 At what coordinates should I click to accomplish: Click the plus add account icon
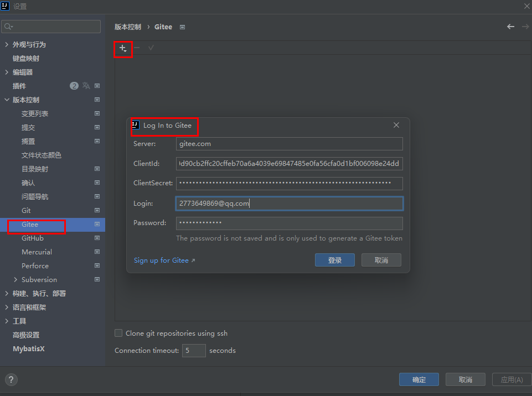coord(123,48)
